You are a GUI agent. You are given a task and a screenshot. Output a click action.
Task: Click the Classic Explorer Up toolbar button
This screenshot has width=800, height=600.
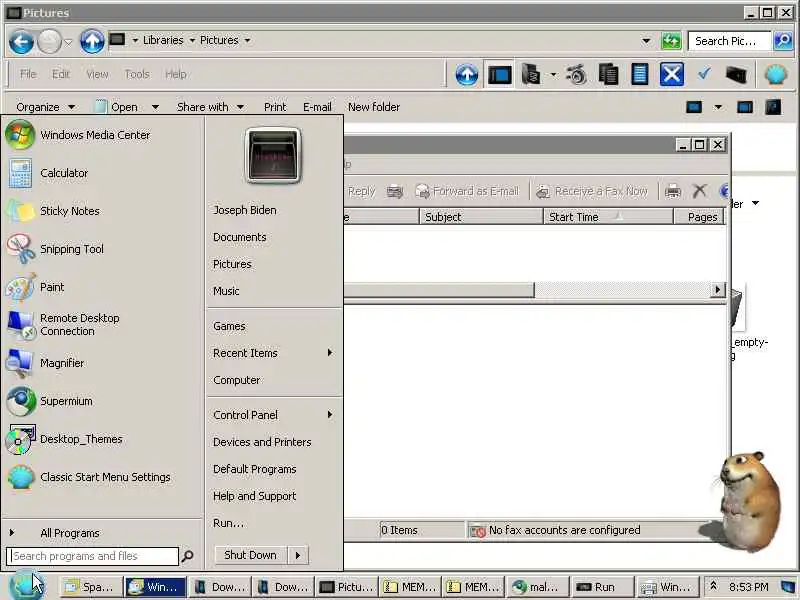[x=466, y=75]
